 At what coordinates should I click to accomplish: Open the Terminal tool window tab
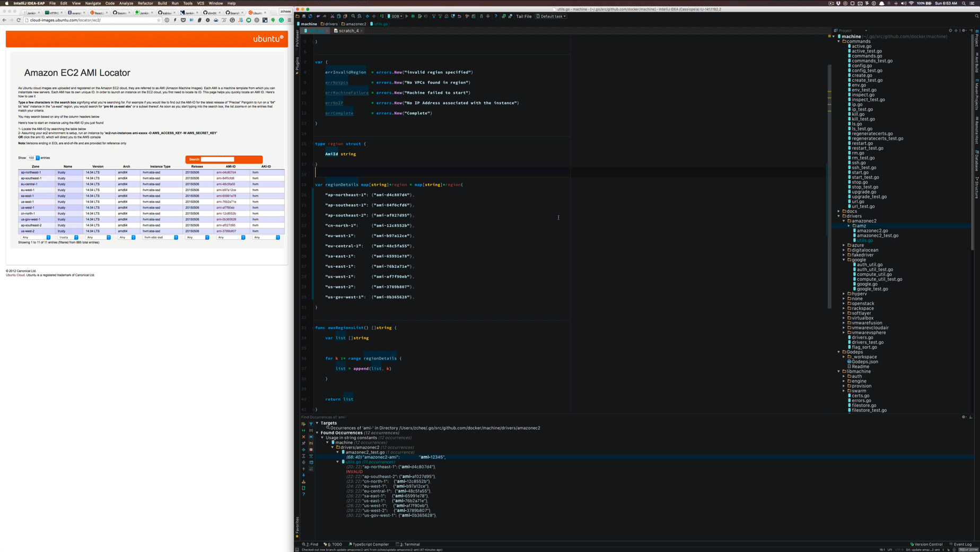408,544
